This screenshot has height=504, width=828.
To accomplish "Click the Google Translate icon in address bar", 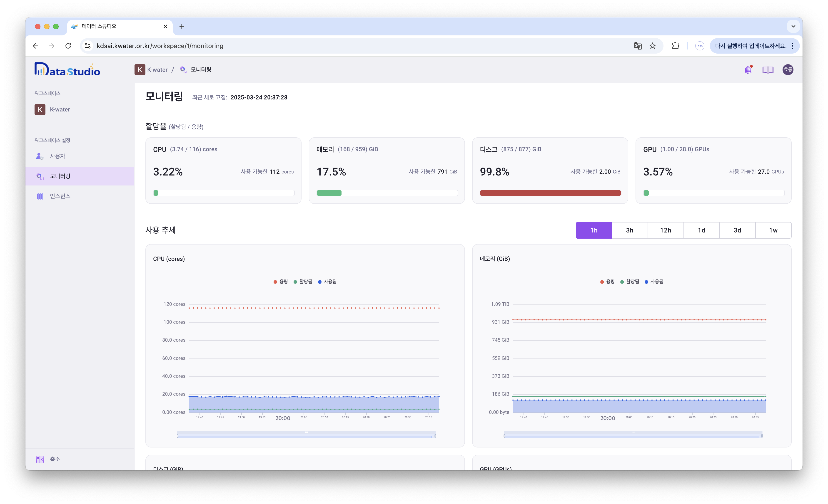I will click(x=637, y=46).
